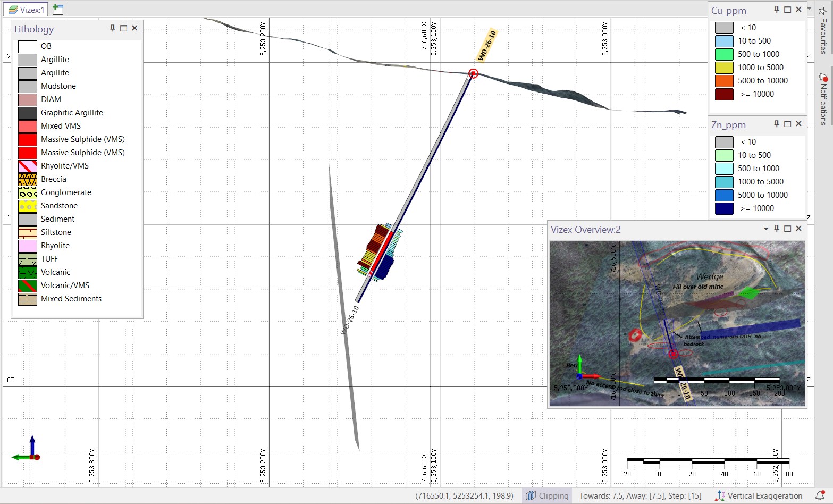Click Conglomerate pattern swatch

tap(28, 192)
